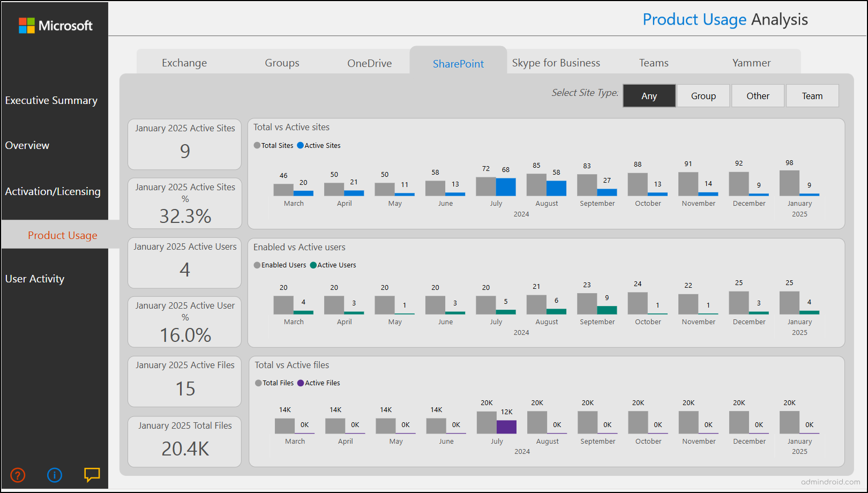Switch to the Exchange tab

(184, 63)
